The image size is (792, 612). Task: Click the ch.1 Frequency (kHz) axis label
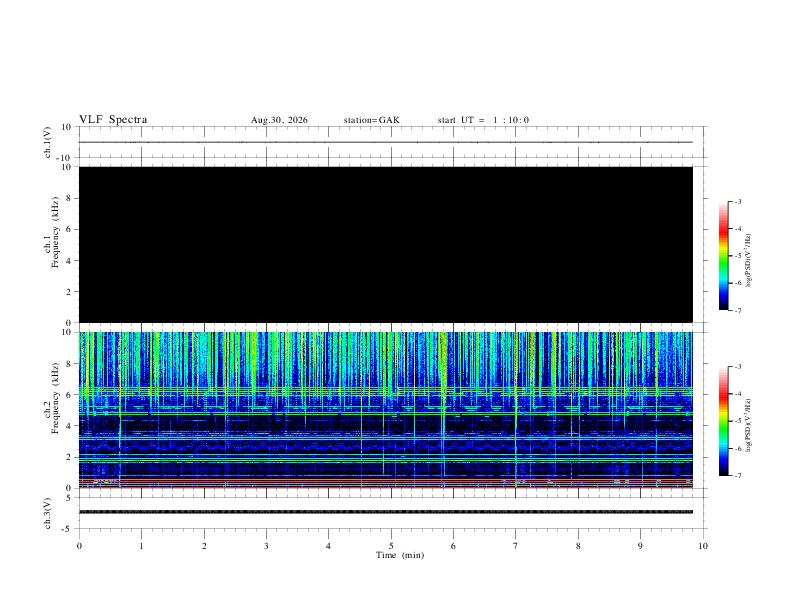(51, 232)
